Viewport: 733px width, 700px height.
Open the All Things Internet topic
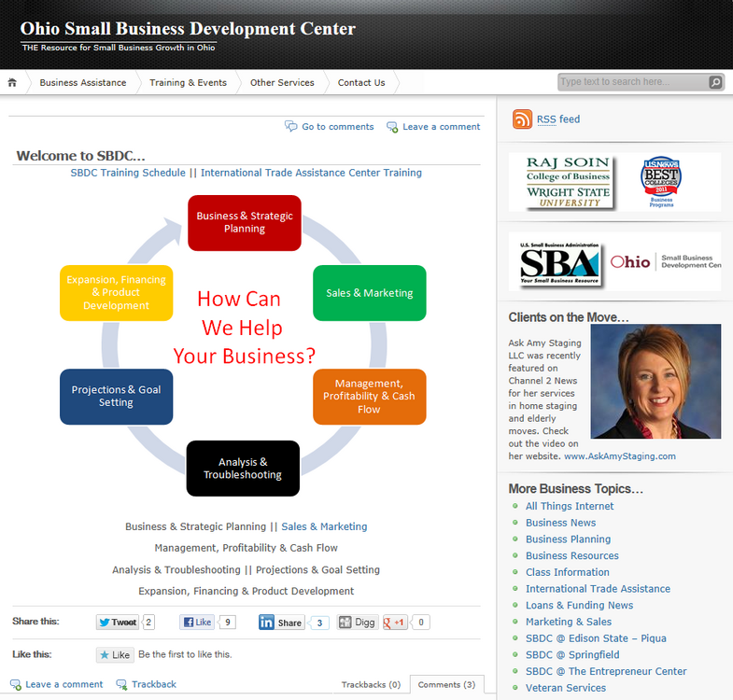(570, 506)
